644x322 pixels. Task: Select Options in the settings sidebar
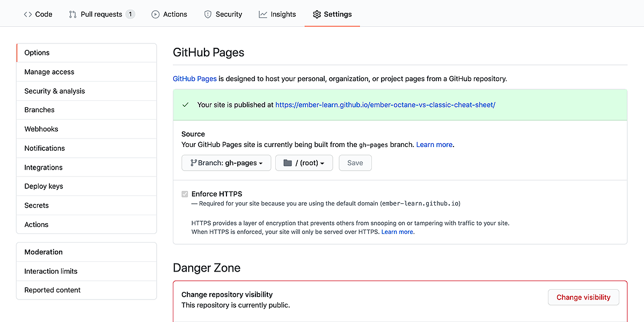[86, 53]
